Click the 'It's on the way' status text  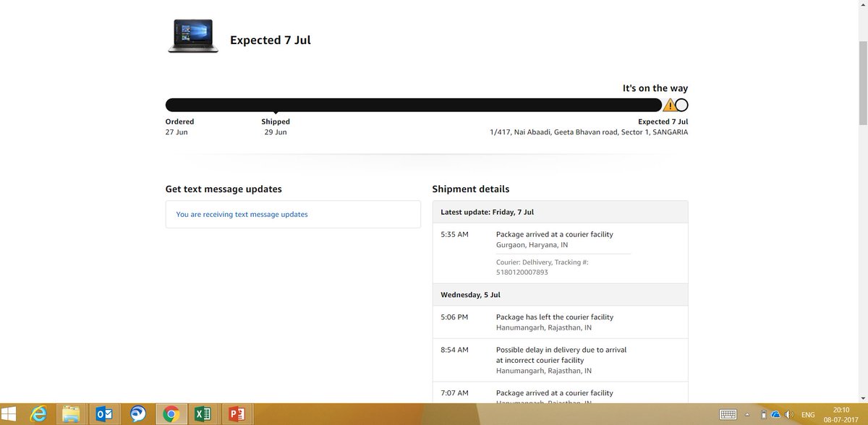(x=655, y=88)
